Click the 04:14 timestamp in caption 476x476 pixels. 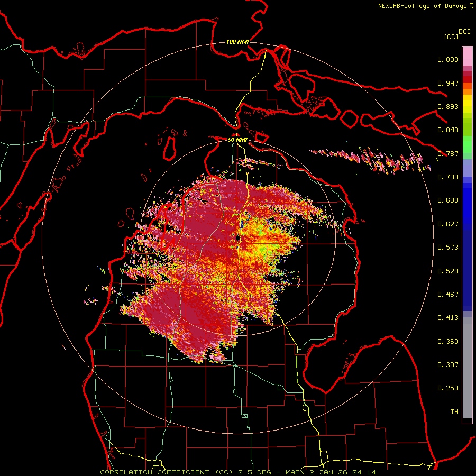click(364, 472)
